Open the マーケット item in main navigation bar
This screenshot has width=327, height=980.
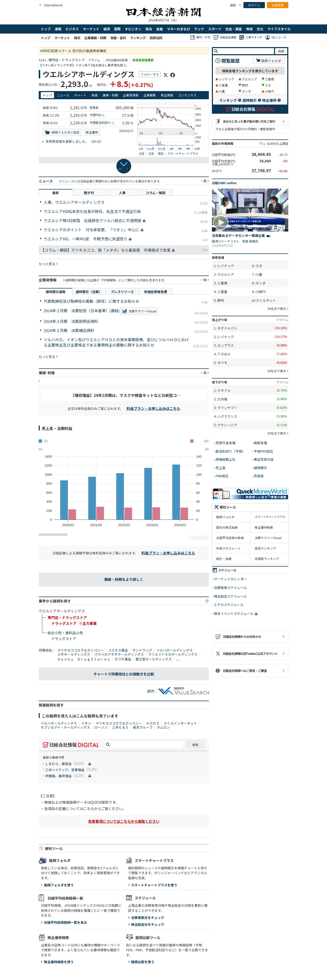pyautogui.click(x=91, y=29)
